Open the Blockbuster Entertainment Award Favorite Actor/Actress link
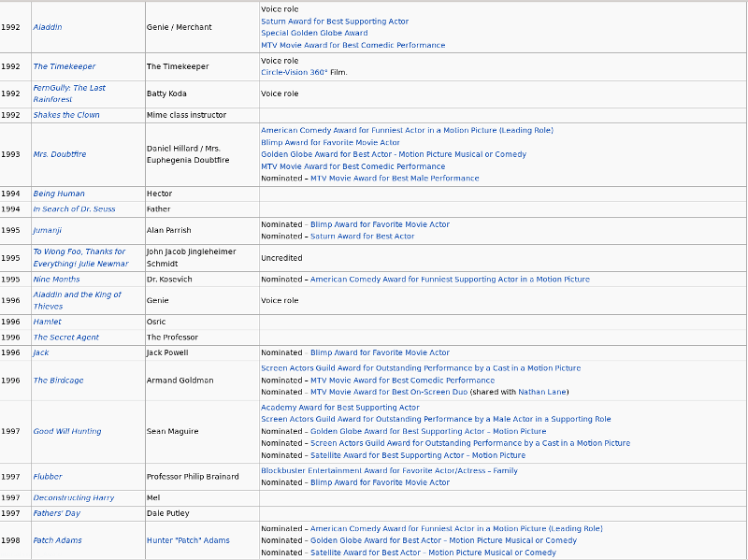Screen dimensions: 748x560 coord(389,471)
